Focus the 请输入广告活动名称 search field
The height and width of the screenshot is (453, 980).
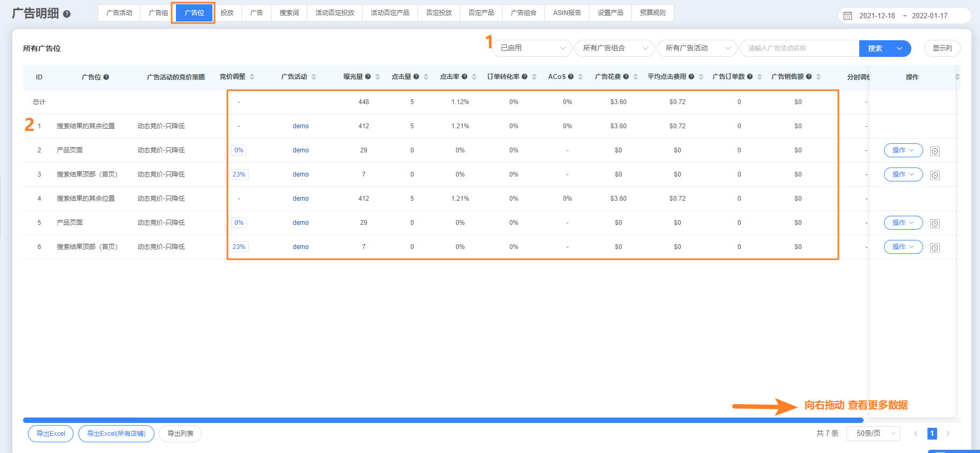coord(799,48)
